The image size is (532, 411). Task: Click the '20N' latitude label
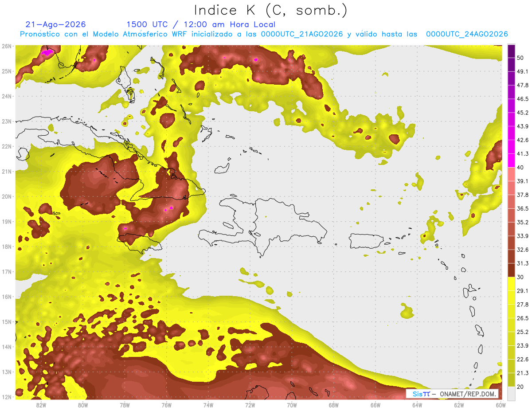(6, 196)
